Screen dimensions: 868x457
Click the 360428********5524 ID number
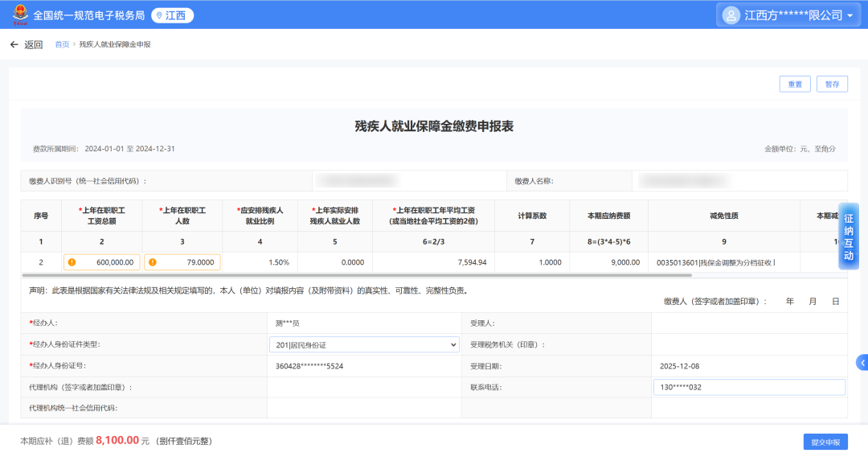tap(309, 366)
